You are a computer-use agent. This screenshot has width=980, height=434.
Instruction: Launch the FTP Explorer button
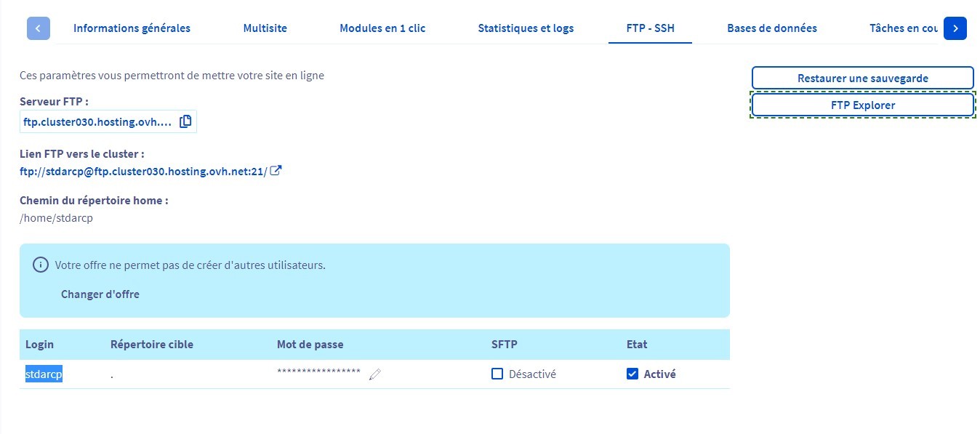click(x=862, y=105)
